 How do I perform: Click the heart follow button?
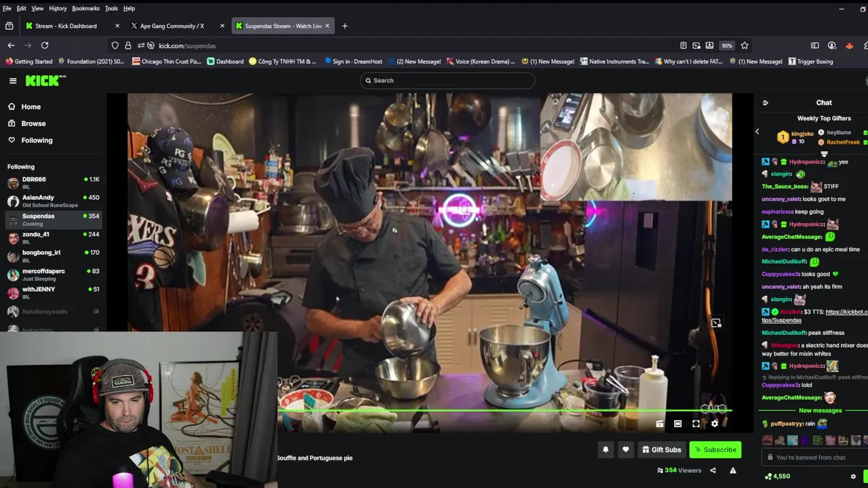pyautogui.click(x=626, y=449)
